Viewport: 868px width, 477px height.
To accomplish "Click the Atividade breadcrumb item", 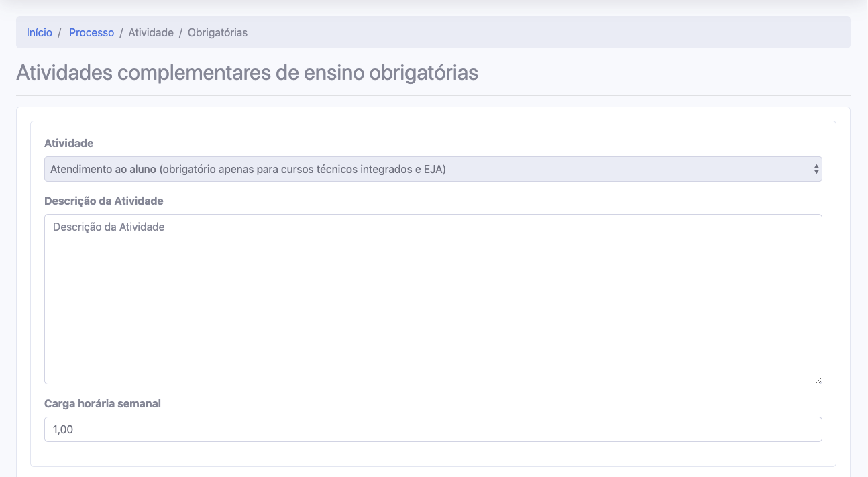I will click(151, 32).
